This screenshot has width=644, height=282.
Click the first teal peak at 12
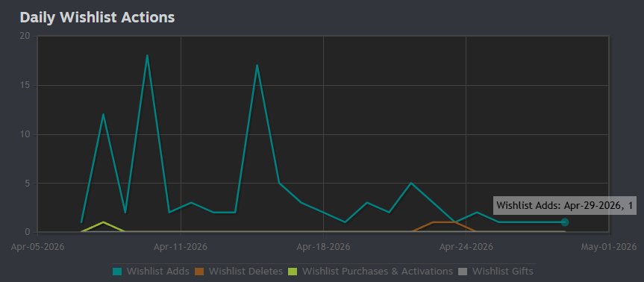103,114
